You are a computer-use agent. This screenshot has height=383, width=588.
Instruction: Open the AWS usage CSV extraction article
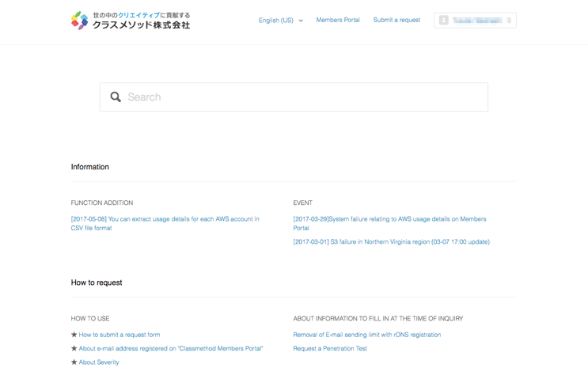[x=165, y=223]
